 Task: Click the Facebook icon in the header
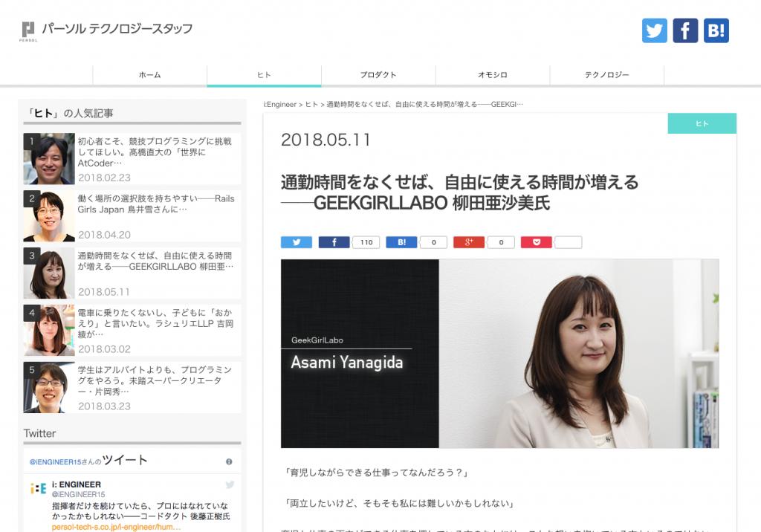coord(685,30)
